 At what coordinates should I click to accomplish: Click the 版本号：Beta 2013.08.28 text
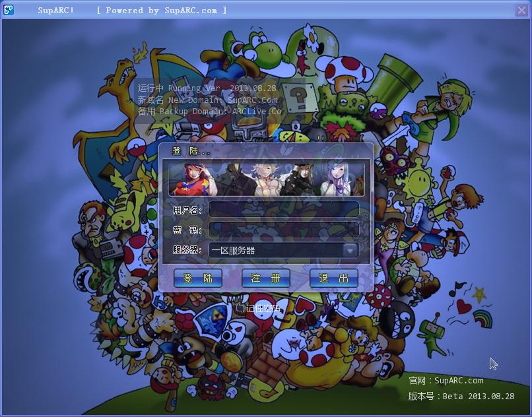[x=461, y=396]
